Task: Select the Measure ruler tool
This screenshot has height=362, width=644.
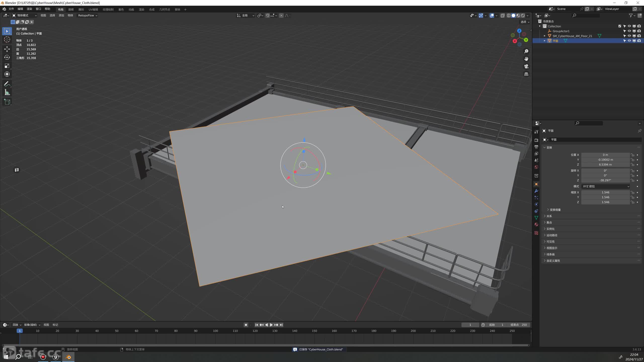Action: click(x=7, y=92)
